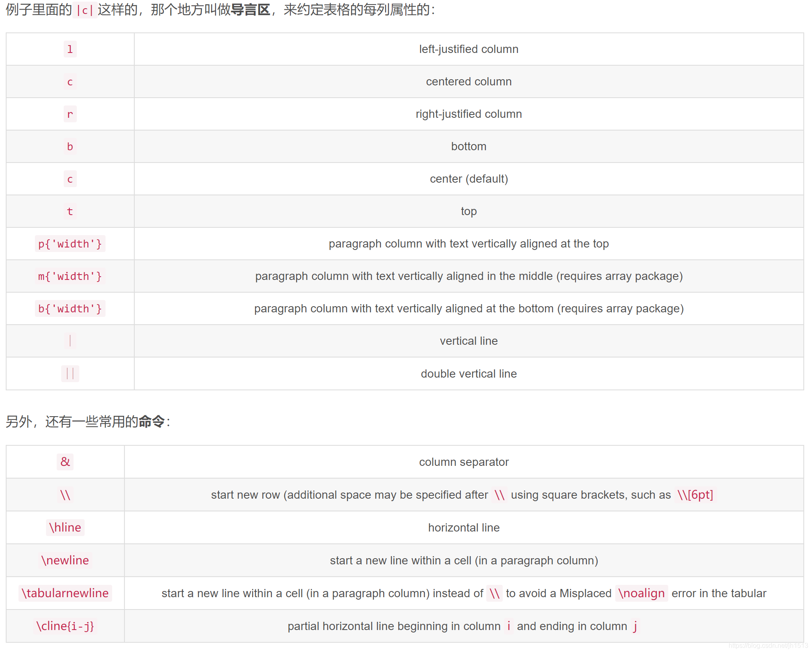Click the m{'width'} code cell

[70, 276]
